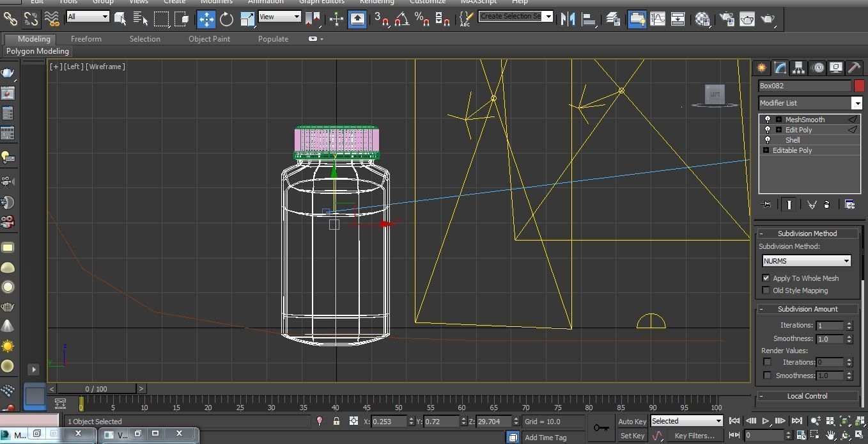Activate the Select and Rotate tool

pos(226,19)
